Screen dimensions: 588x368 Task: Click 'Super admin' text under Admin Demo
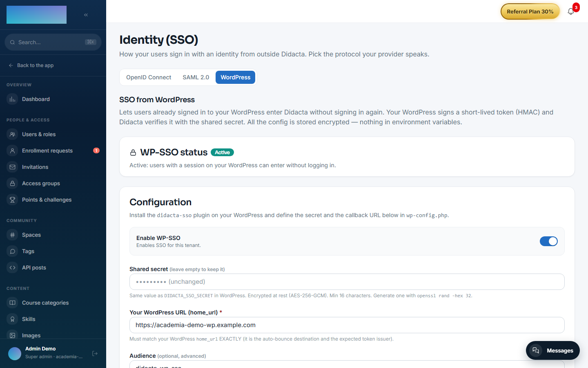click(38, 357)
